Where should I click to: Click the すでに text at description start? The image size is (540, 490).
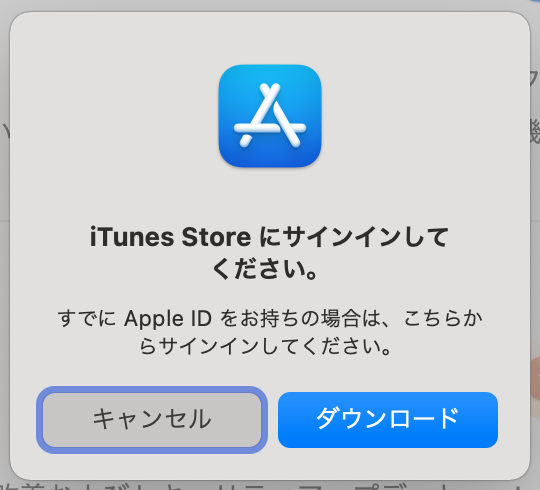87,318
